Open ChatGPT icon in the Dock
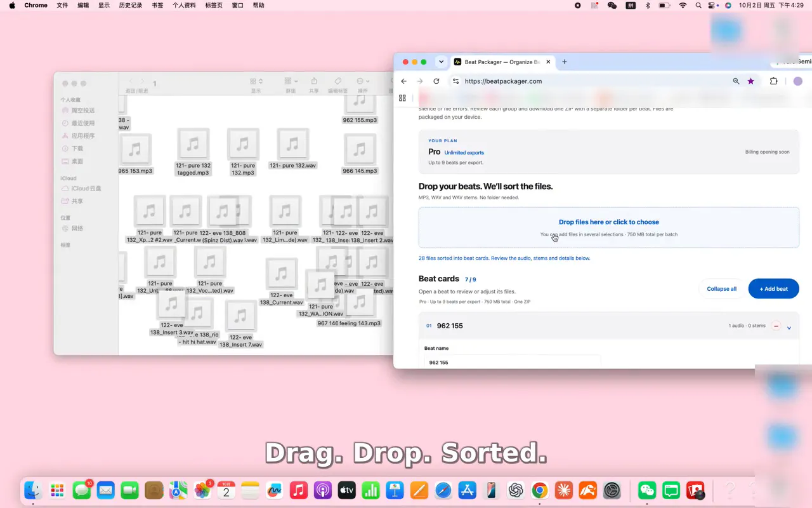This screenshot has height=508, width=812. [516, 490]
